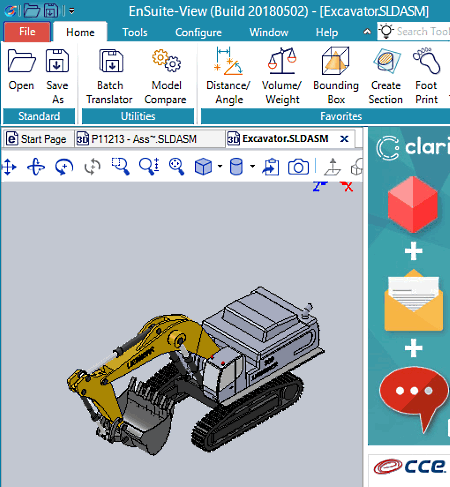Activate the Bounding Box tool
The width and height of the screenshot is (450, 487).
pyautogui.click(x=336, y=76)
